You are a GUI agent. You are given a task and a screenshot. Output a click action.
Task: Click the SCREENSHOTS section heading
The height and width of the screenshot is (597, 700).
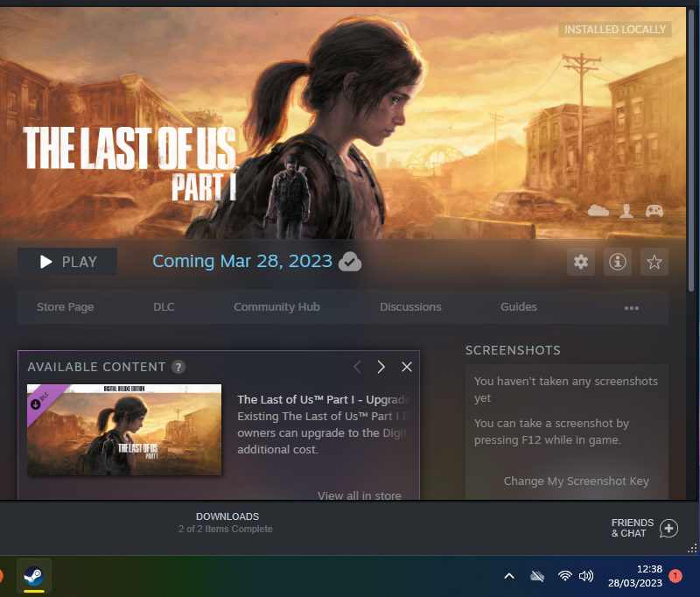(x=513, y=350)
